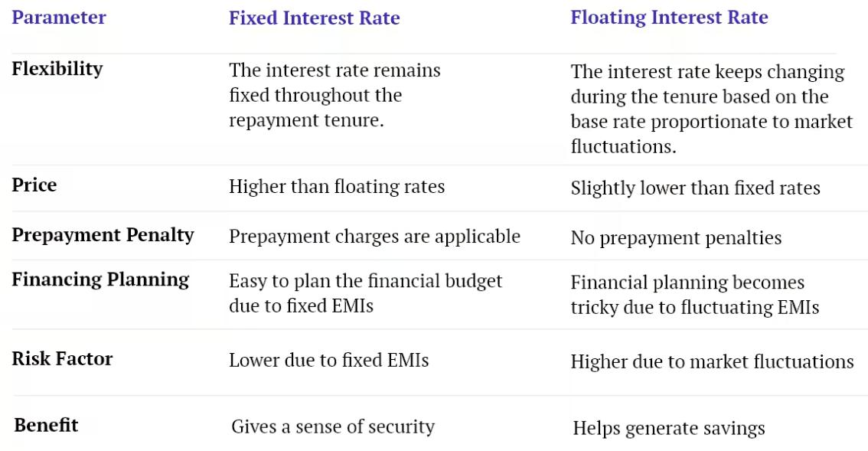Click the 'Financing Planning' row label
Screen dimensions: 868x451
(100, 279)
